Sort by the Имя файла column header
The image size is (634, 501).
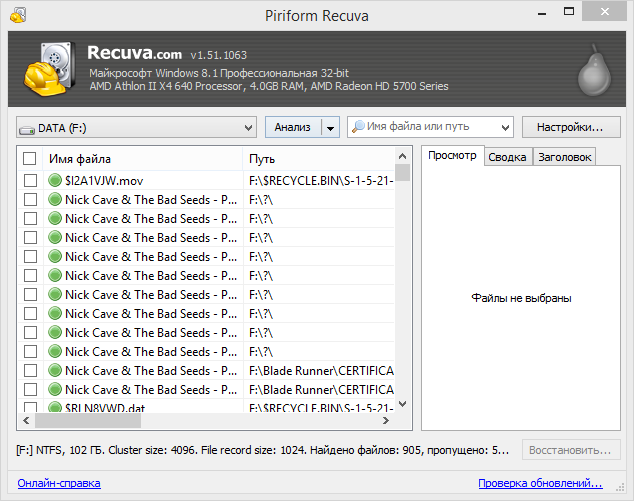(x=142, y=159)
